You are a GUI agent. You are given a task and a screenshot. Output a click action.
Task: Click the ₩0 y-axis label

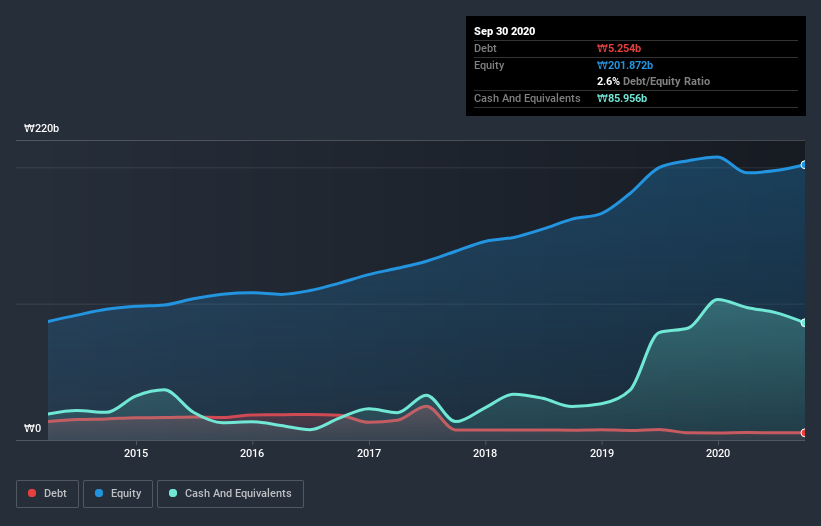click(x=32, y=429)
